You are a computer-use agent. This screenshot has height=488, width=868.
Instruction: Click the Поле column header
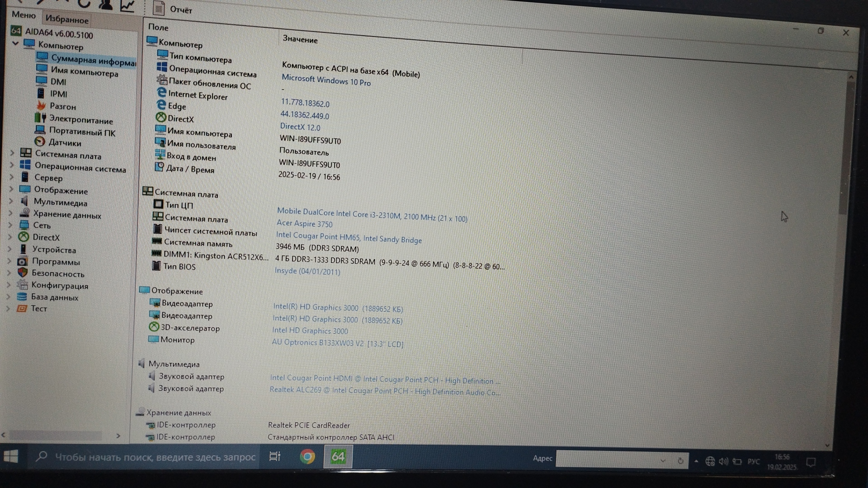point(158,28)
